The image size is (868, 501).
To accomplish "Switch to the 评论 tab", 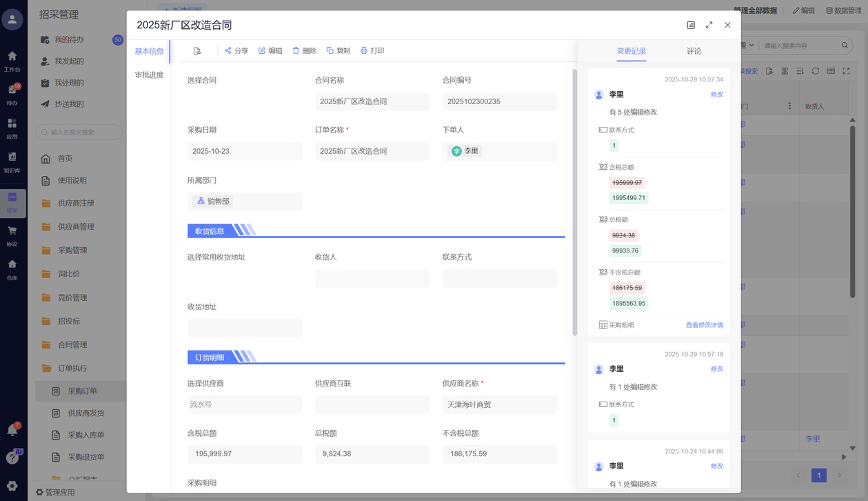I will click(694, 51).
